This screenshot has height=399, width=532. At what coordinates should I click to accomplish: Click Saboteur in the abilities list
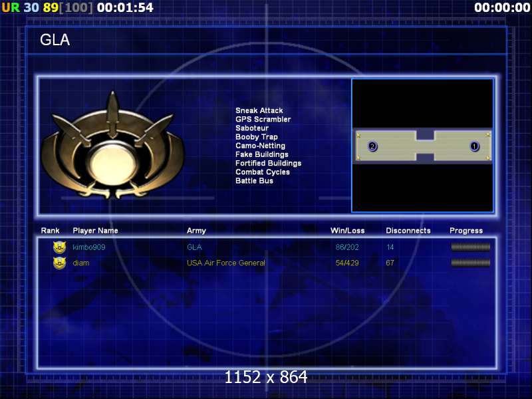click(252, 128)
